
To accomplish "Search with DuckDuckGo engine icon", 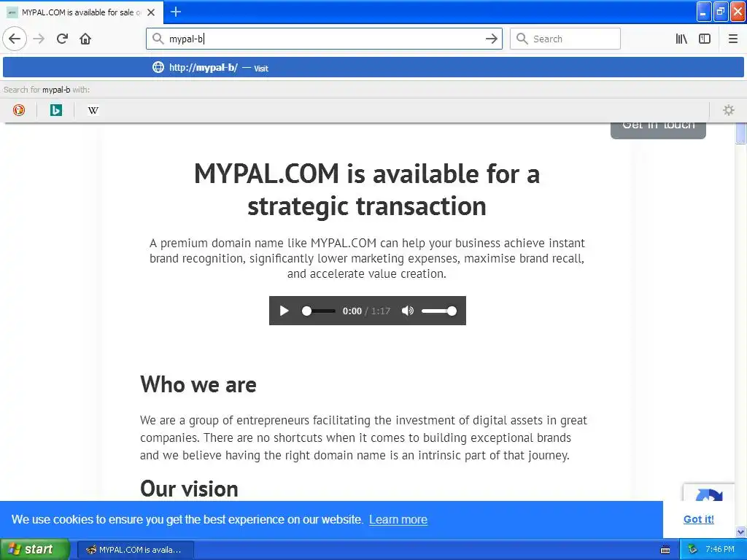I will coord(18,110).
